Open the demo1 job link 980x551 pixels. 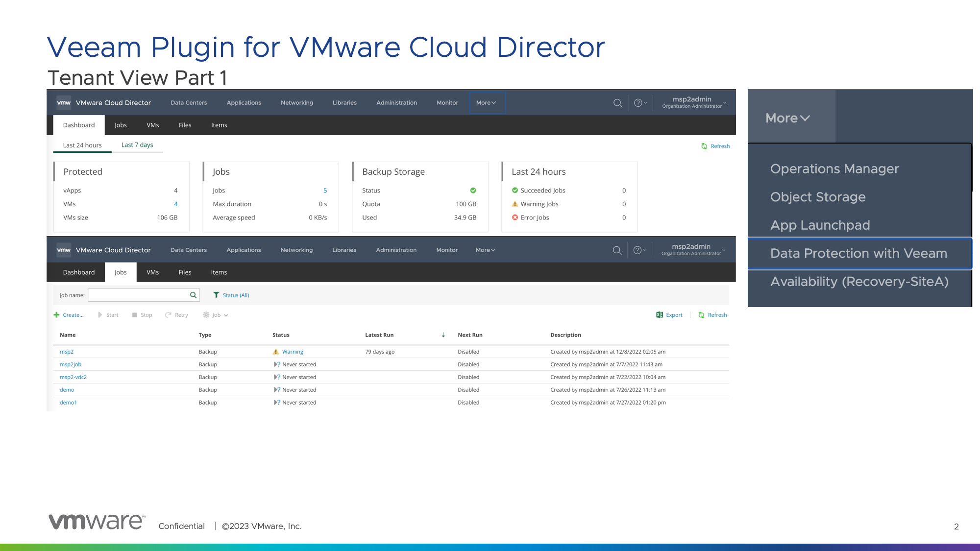68,403
